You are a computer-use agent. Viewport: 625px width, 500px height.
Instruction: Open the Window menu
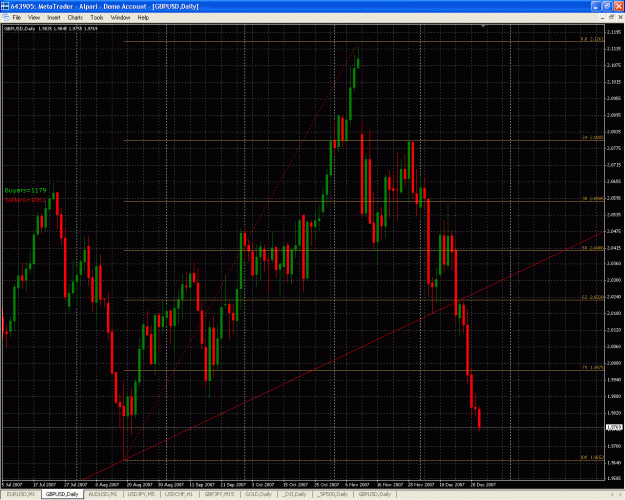pos(120,18)
